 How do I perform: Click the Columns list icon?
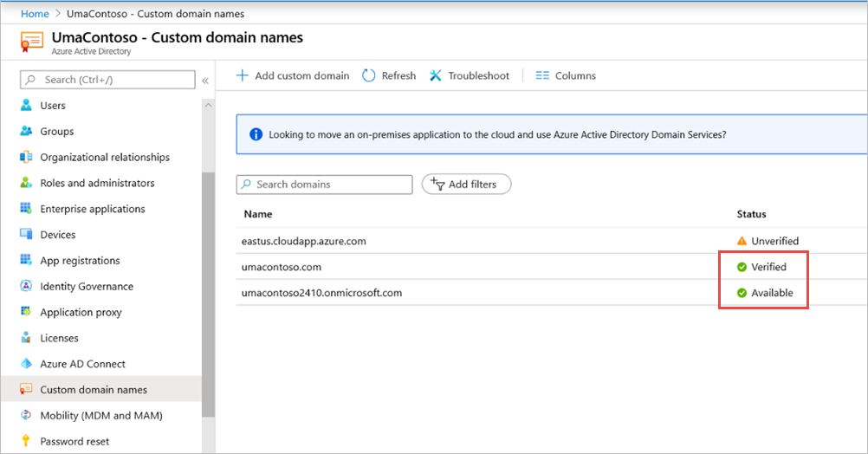pyautogui.click(x=542, y=75)
